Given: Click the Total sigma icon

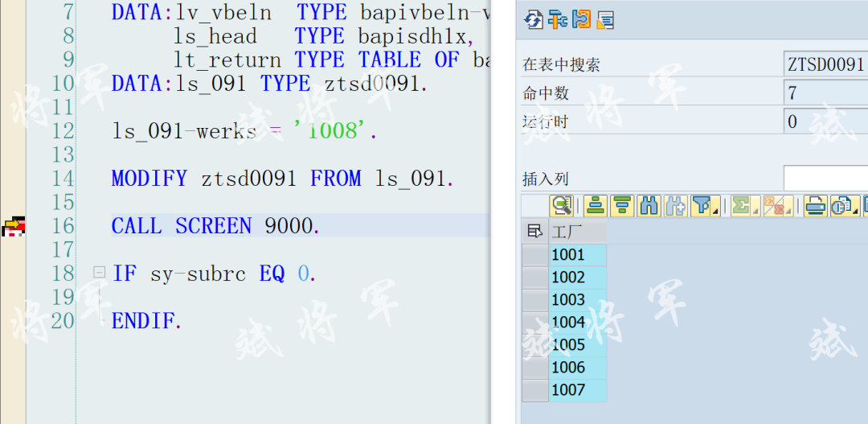Looking at the screenshot, I should point(741,206).
